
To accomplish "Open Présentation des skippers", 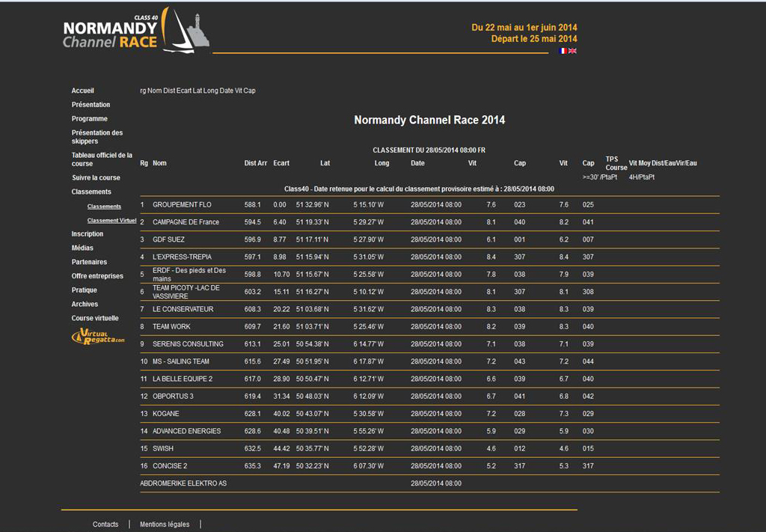I will point(97,137).
